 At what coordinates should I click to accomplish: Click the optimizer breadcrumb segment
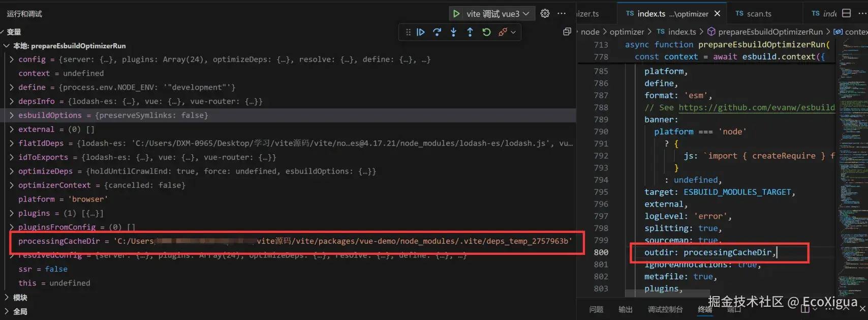(x=627, y=32)
